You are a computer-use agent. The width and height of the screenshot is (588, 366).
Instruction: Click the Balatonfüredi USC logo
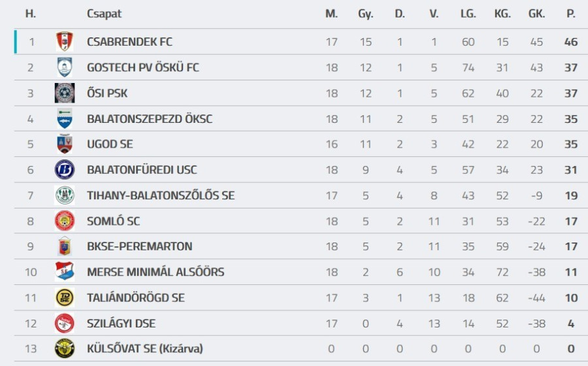tap(64, 169)
